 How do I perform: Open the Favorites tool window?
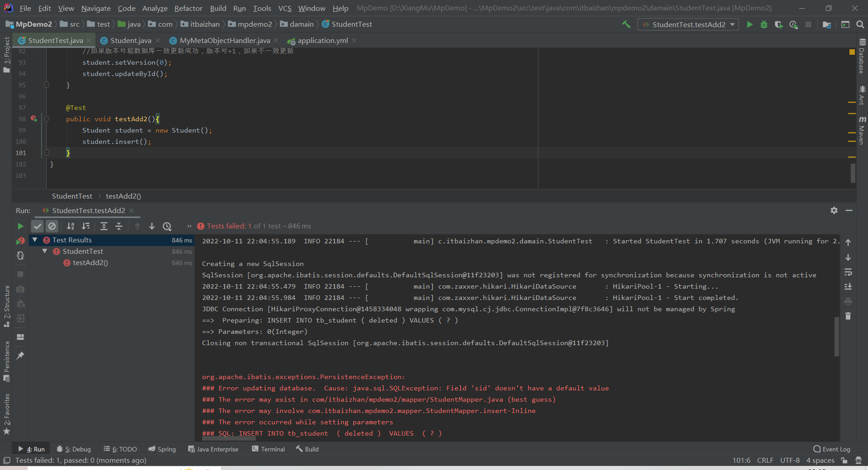pyautogui.click(x=6, y=414)
